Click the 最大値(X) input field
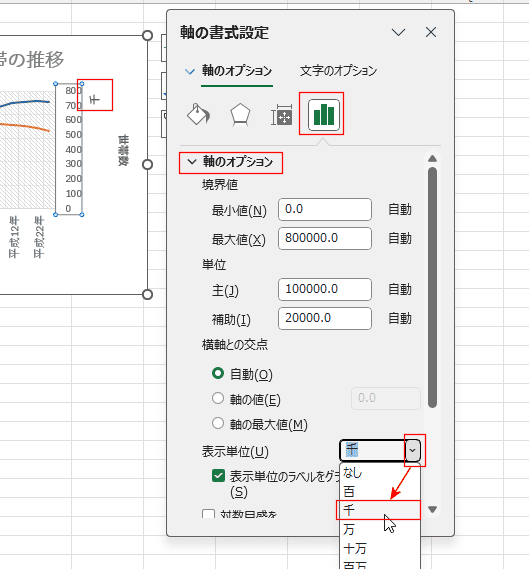Screen dimensions: 529x569 click(325, 238)
